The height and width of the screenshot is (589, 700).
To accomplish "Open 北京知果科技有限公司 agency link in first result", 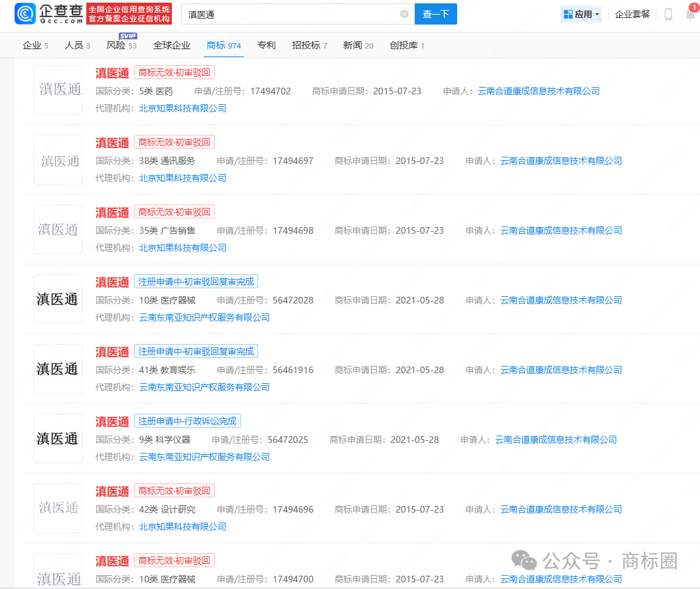I will [x=182, y=108].
